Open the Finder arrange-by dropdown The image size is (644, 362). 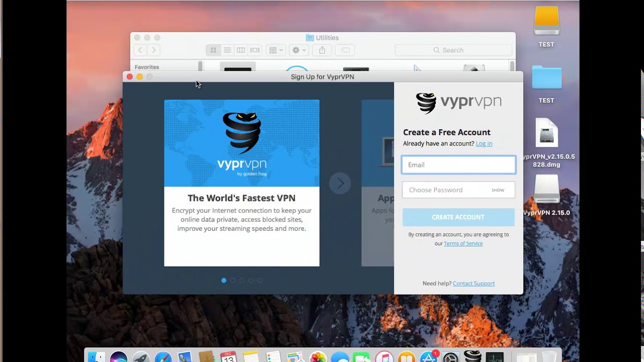(276, 50)
